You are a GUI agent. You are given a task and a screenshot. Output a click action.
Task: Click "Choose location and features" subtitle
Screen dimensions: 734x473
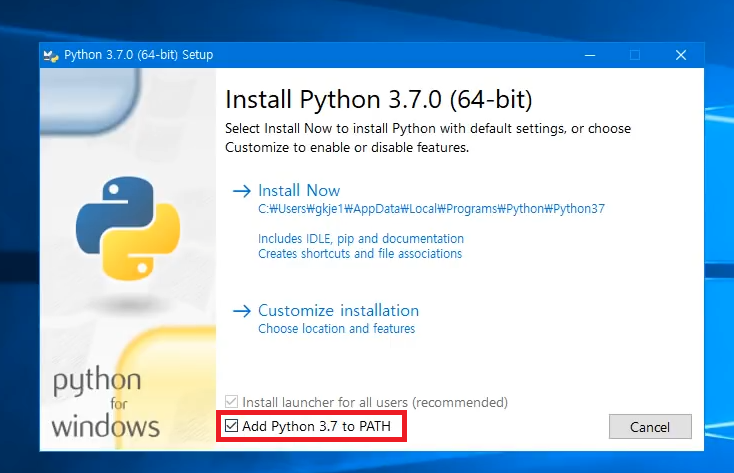tap(336, 329)
